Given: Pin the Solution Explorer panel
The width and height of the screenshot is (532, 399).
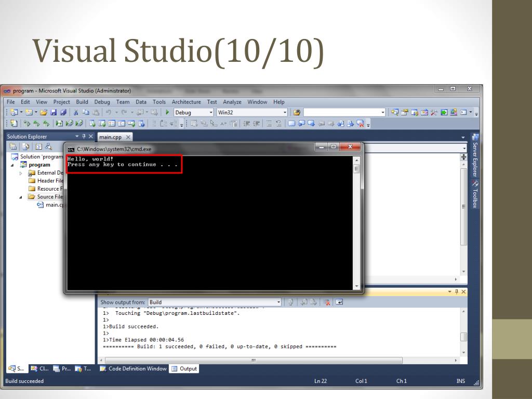Looking at the screenshot, I should tap(84, 137).
